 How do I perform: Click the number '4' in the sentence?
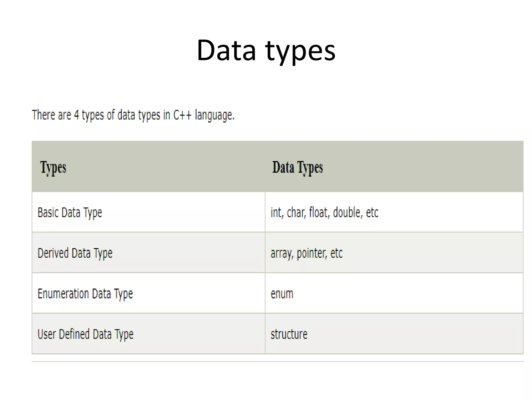coord(76,115)
